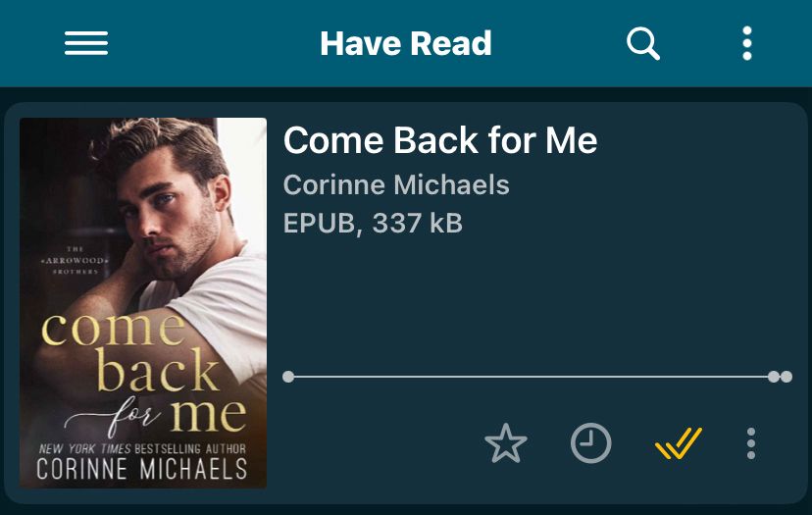Viewport: 812px width, 515px height.
Task: Tap the Have Read header title
Action: coord(405,43)
